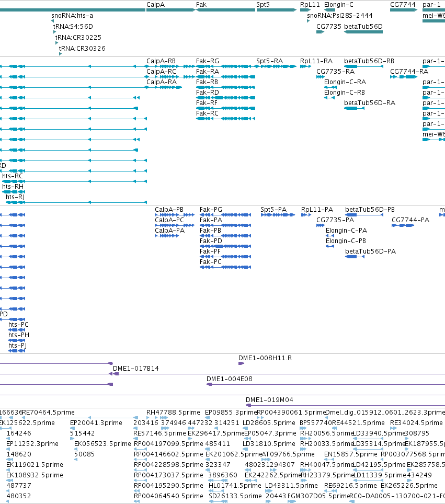445x504 pixels.
Task: Select tRNA:CR30225 feature
Action: pyautogui.click(x=56, y=43)
